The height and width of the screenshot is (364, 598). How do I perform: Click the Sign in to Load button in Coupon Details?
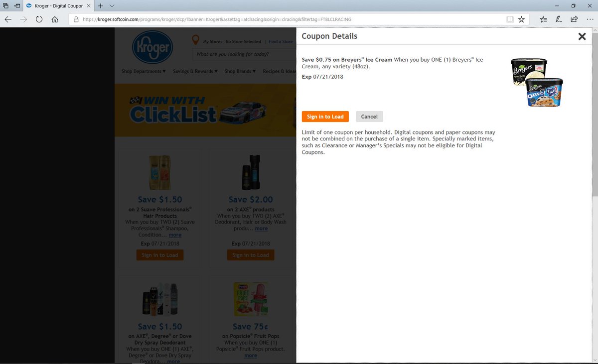[325, 117]
